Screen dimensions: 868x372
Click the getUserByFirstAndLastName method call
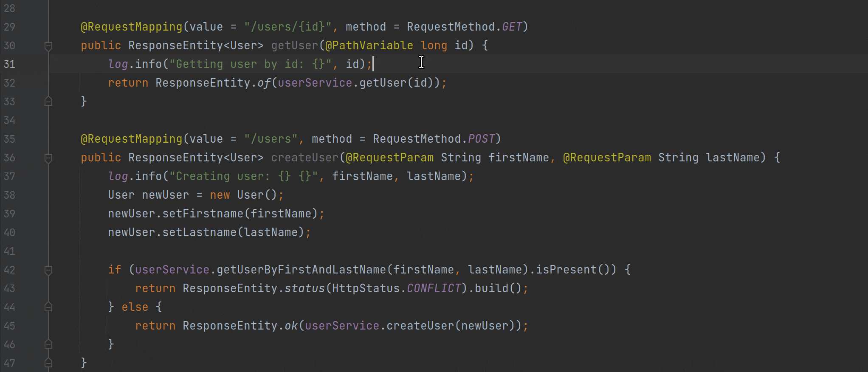click(301, 270)
